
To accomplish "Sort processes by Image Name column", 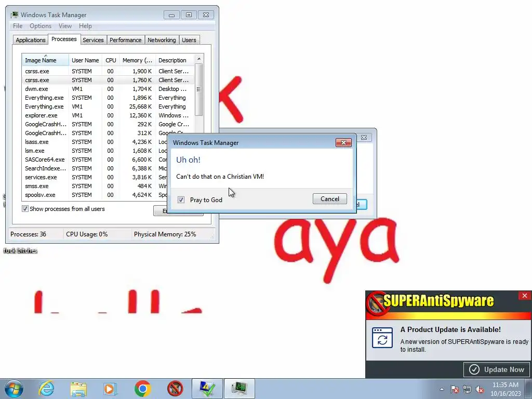I will (46, 60).
